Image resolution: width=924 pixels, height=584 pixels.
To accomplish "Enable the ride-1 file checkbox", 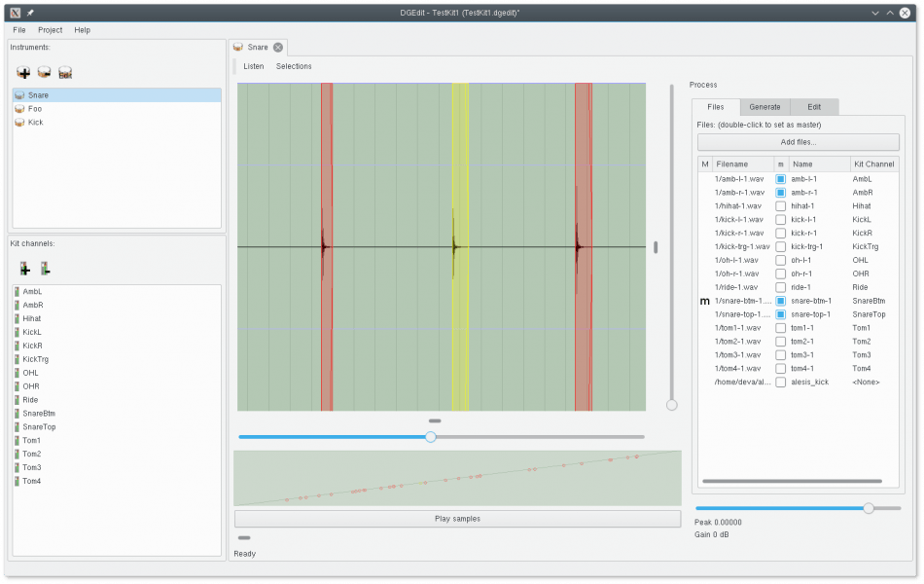I will pos(780,287).
